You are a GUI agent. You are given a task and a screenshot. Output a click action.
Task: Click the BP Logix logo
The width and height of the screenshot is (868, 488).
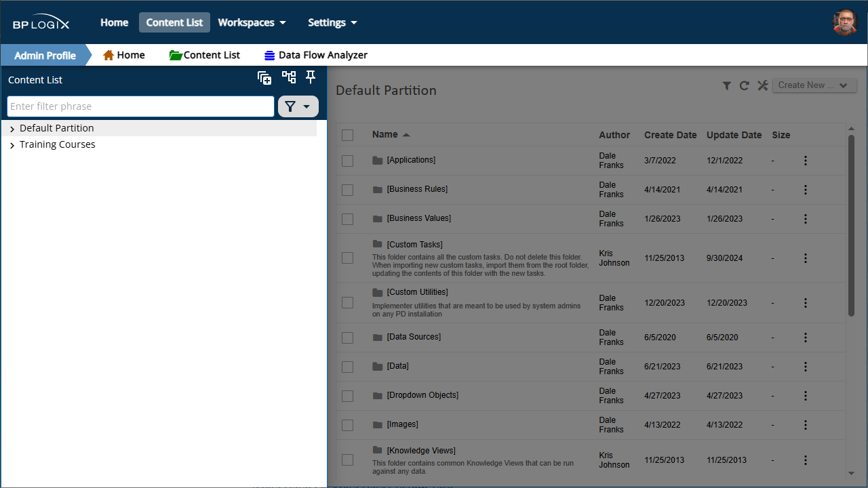(x=41, y=22)
